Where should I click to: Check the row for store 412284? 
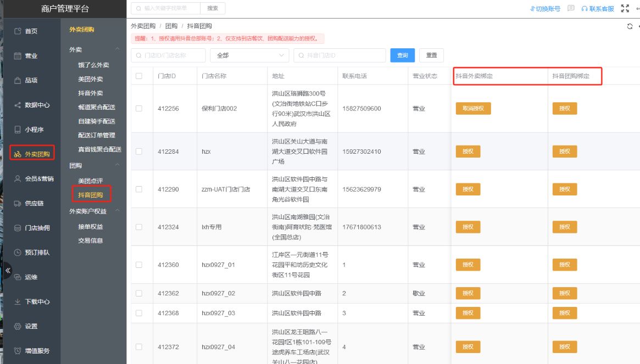139,152
